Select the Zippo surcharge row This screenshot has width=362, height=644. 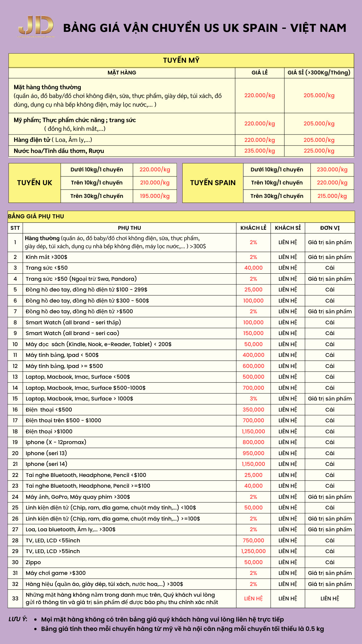pos(34,562)
